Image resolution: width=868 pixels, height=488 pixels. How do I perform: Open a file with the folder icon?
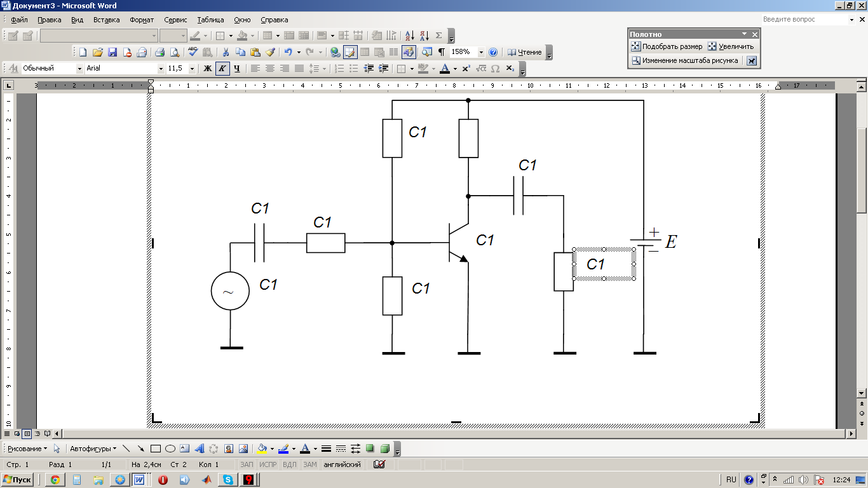point(97,52)
